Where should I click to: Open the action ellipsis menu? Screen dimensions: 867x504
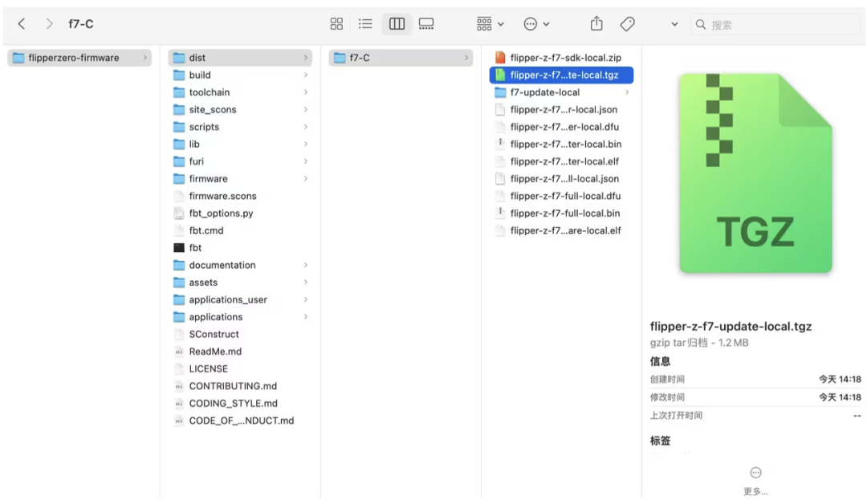(x=535, y=24)
